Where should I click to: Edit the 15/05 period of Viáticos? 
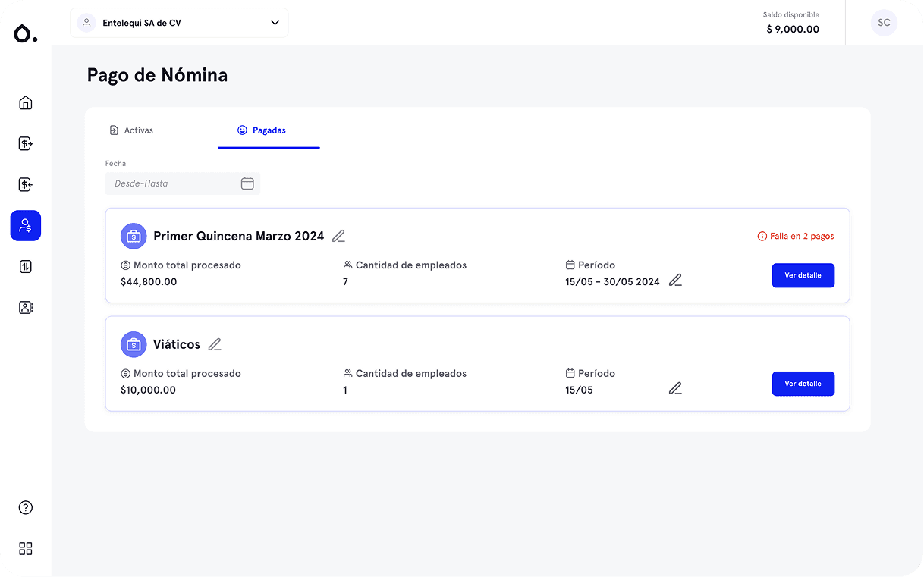(675, 387)
